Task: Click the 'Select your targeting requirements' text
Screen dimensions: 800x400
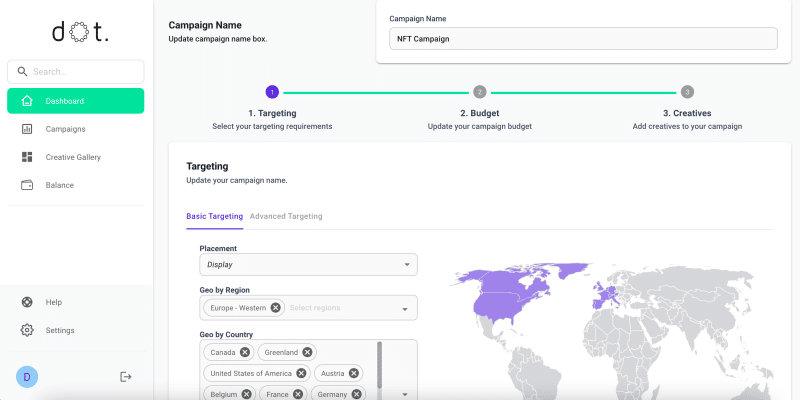Action: 272,126
